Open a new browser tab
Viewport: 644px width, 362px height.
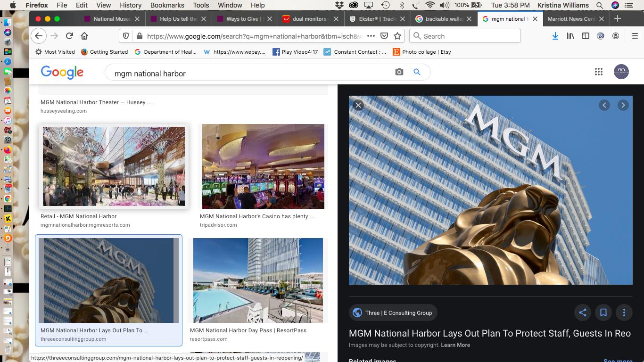click(618, 19)
